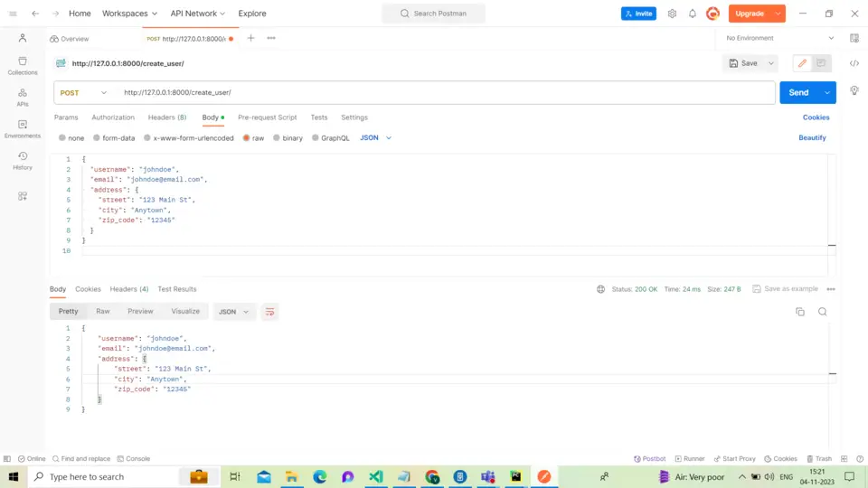The width and height of the screenshot is (868, 488).
Task: Switch to the Params tab
Action: pyautogui.click(x=66, y=117)
